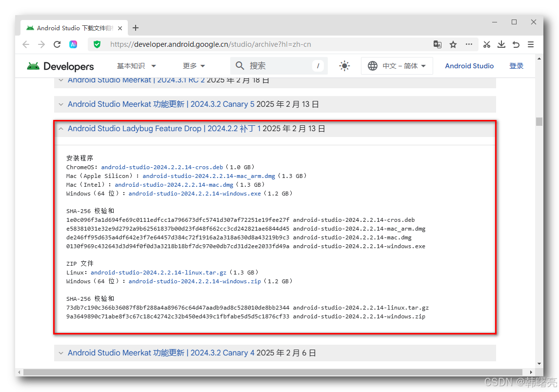Download android-studio-2024.2.2.14-cros.deb
This screenshot has width=559, height=392.
[162, 167]
